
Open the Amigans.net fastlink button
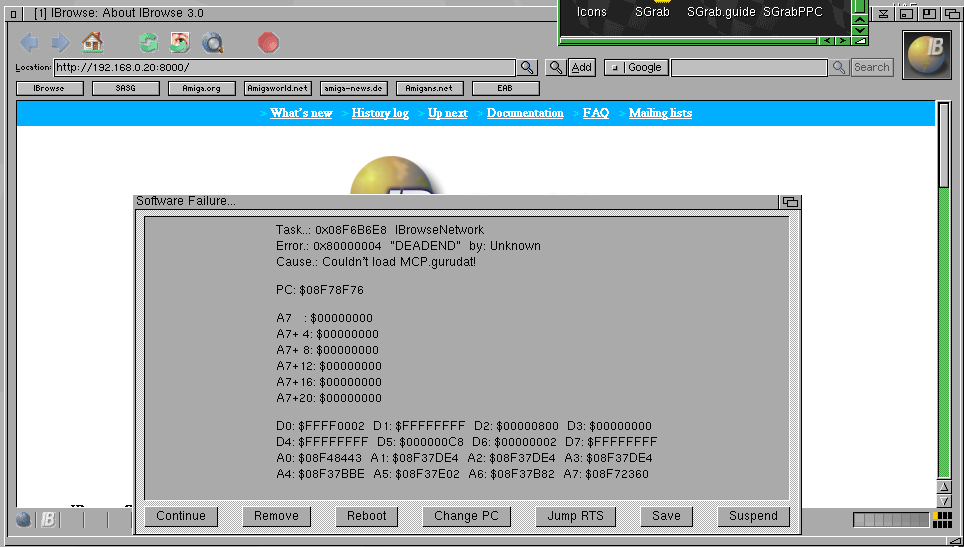[429, 89]
